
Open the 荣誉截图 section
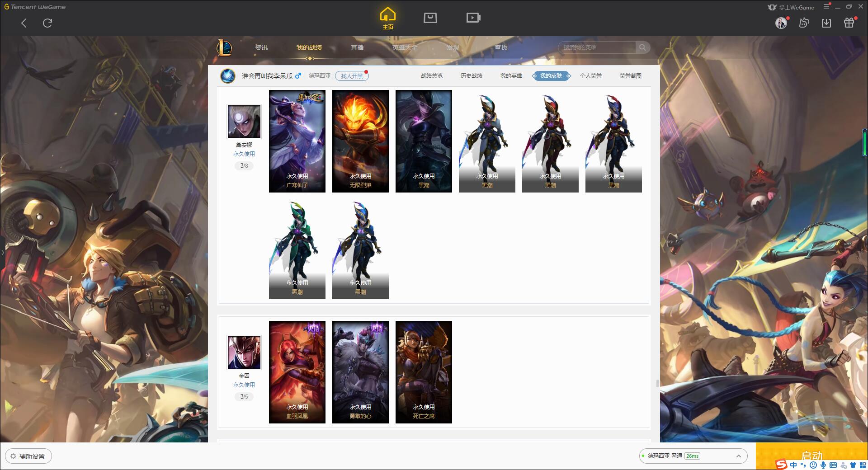coord(631,76)
